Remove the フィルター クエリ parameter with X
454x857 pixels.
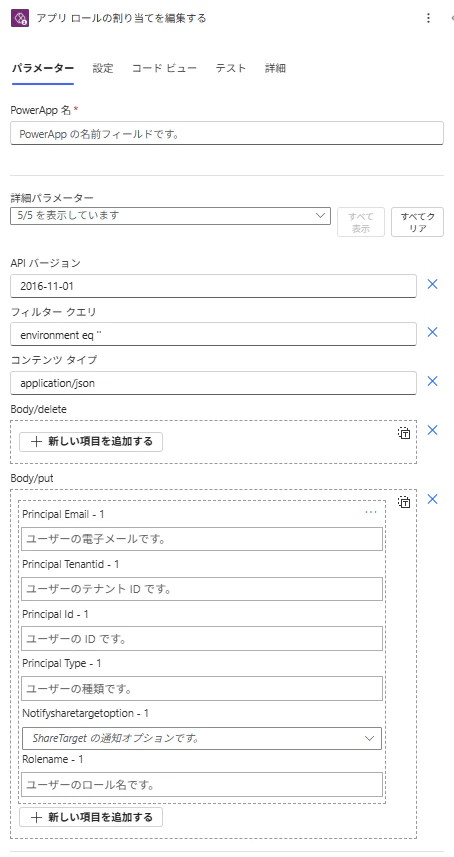click(432, 332)
